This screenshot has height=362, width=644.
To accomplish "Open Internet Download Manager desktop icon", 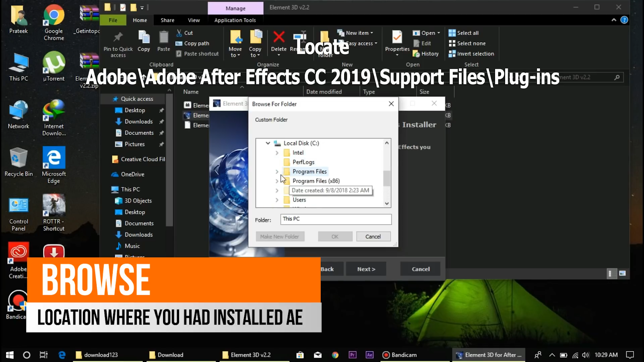I will tap(54, 117).
